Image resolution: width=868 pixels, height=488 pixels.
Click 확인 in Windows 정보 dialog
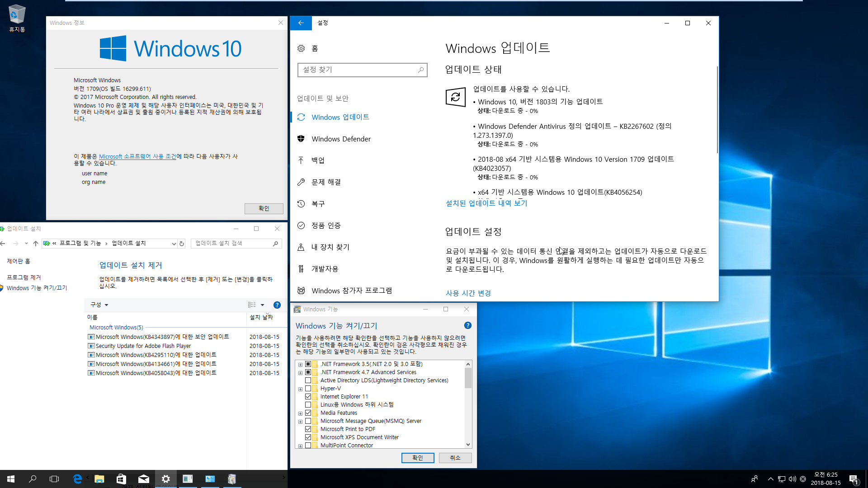264,208
